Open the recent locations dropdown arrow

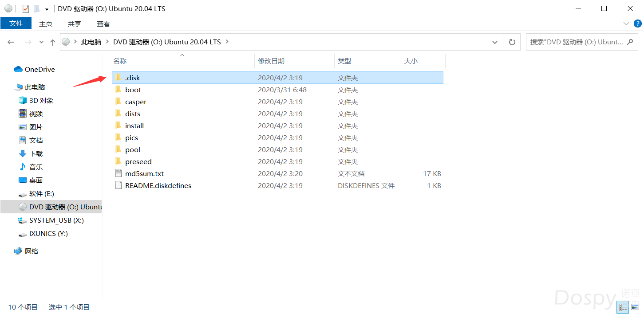point(41,42)
